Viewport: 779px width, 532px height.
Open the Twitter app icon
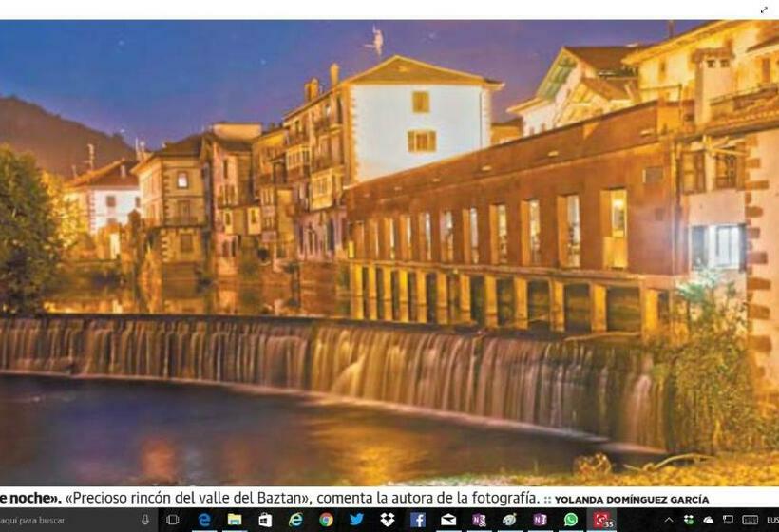point(356,520)
